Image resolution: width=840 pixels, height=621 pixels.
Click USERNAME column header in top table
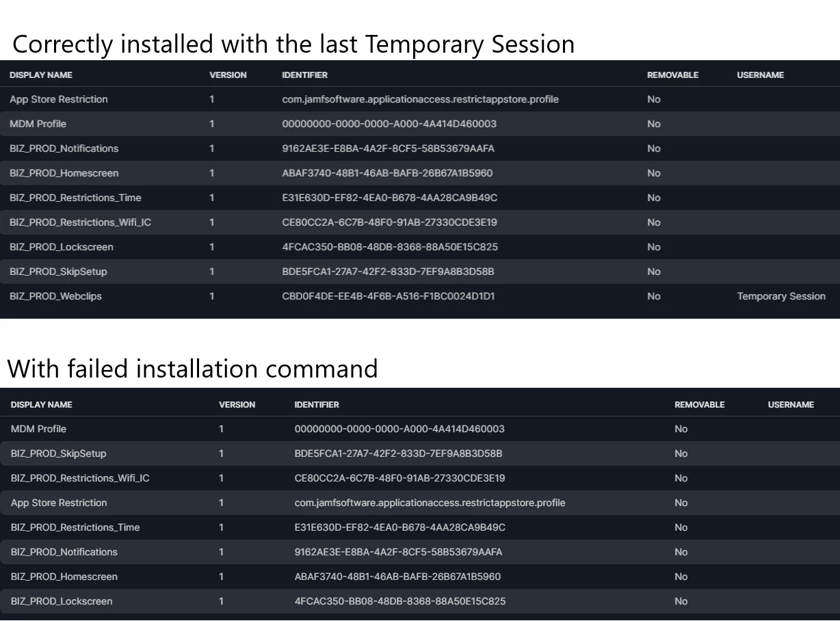[x=760, y=75]
